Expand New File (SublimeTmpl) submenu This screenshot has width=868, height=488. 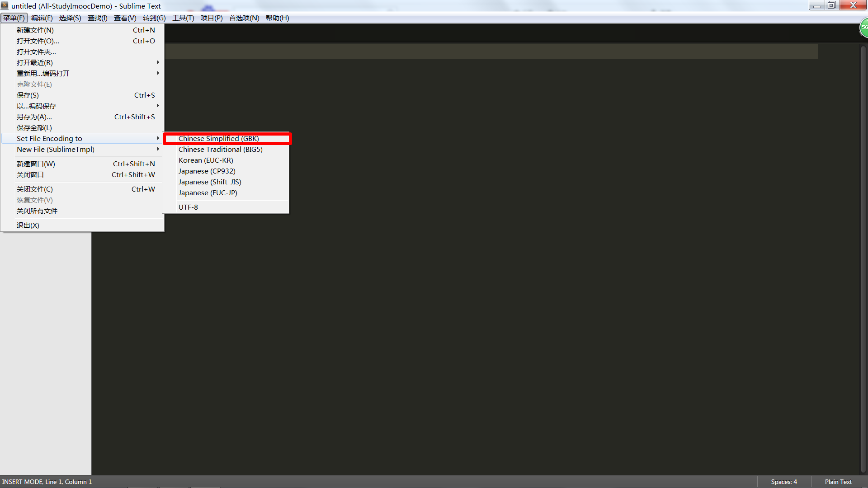click(158, 150)
